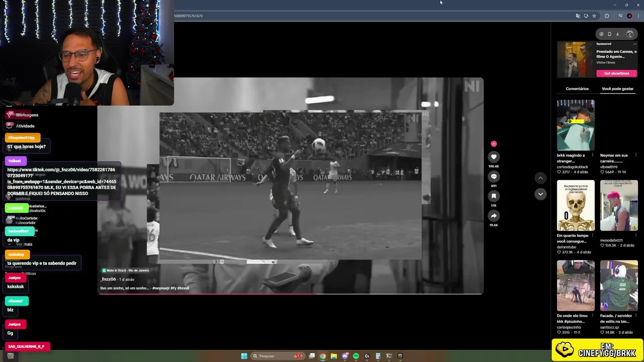Go to next video with down chevron
This screenshot has width=644, height=362.
pyautogui.click(x=540, y=194)
